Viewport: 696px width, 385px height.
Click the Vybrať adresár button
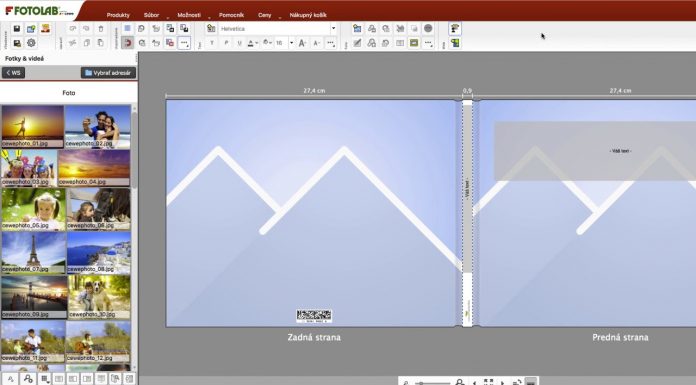[108, 73]
